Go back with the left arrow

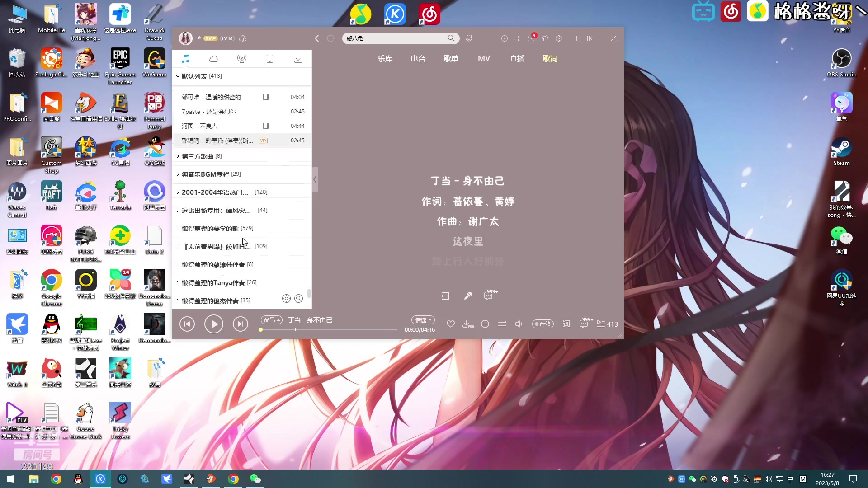click(x=317, y=38)
